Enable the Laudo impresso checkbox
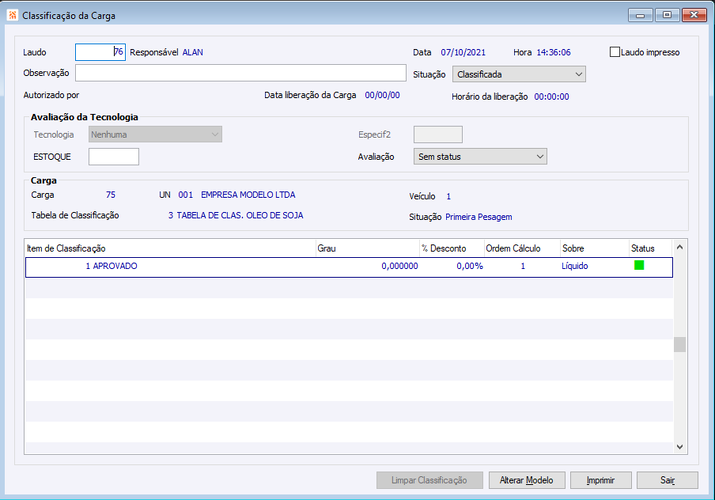The image size is (715, 500). click(614, 52)
